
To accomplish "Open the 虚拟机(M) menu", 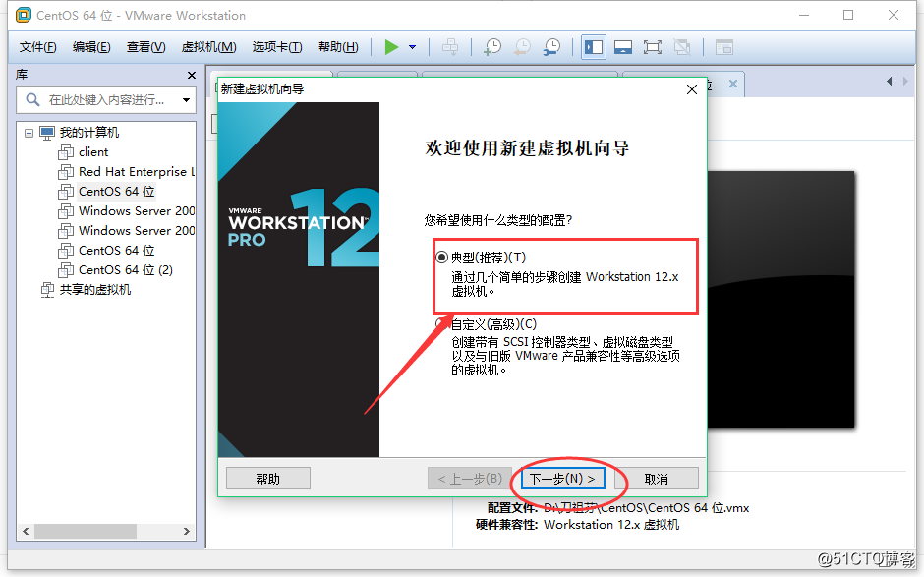I will pos(208,47).
